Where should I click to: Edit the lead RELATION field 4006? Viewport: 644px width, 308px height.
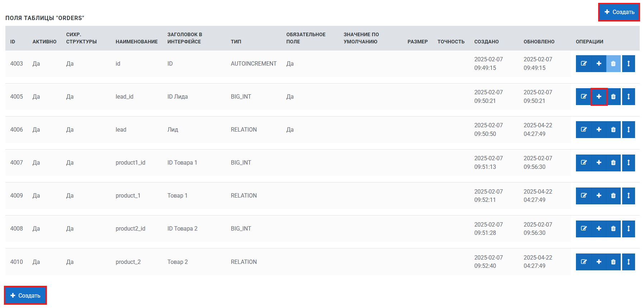pos(583,129)
